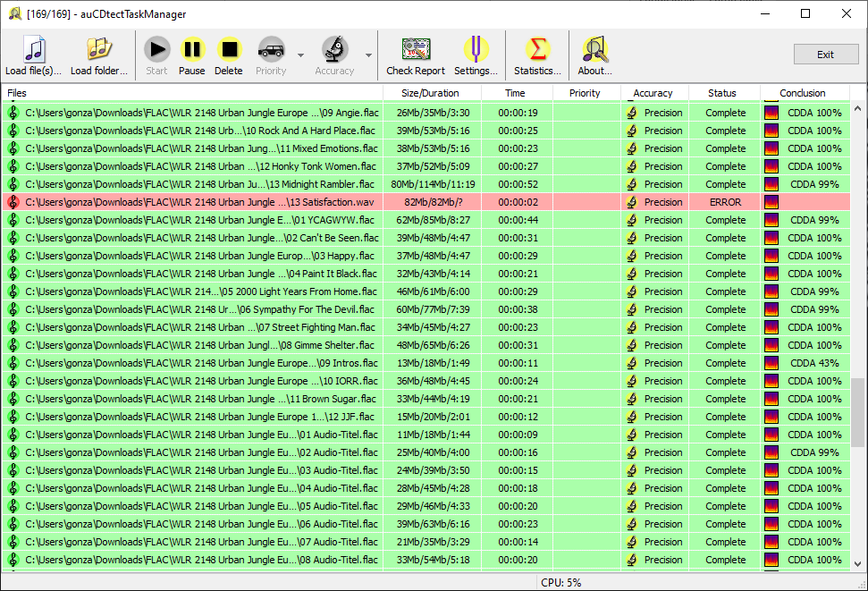Expand the Accuracy dropdown arrow
The height and width of the screenshot is (591, 868).
point(368,55)
